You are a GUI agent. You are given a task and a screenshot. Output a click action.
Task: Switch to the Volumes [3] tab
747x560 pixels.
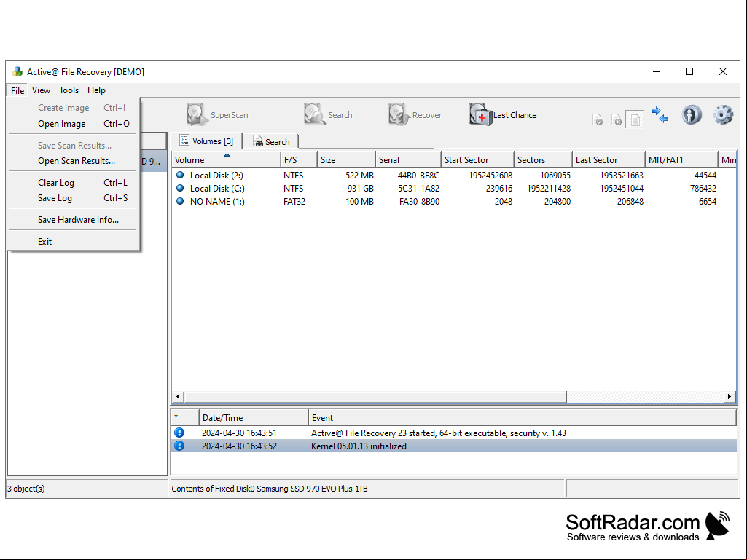206,141
